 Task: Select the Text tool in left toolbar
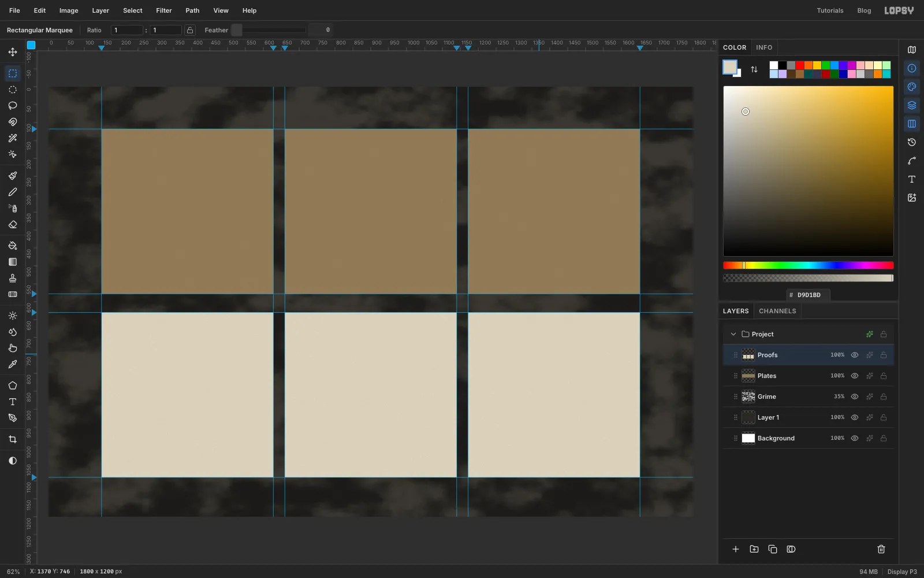(x=13, y=402)
